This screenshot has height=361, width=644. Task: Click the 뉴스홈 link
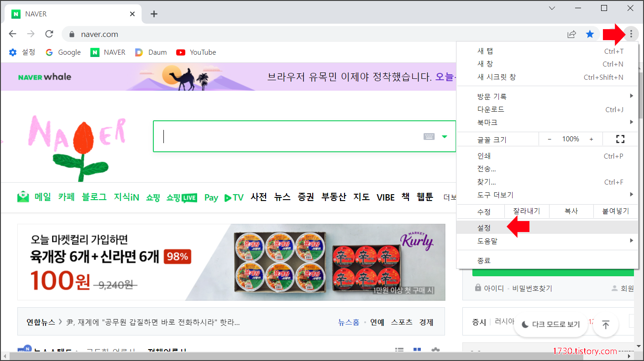coord(349,322)
